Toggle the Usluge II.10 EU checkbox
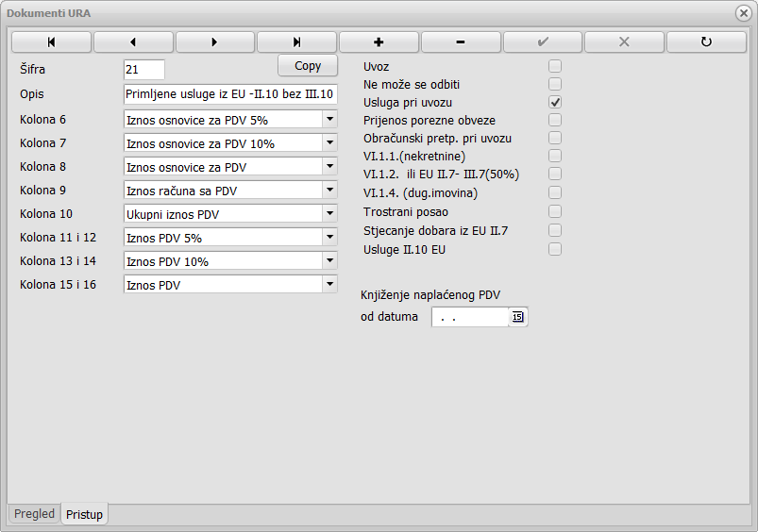This screenshot has height=532, width=758. pyautogui.click(x=555, y=249)
